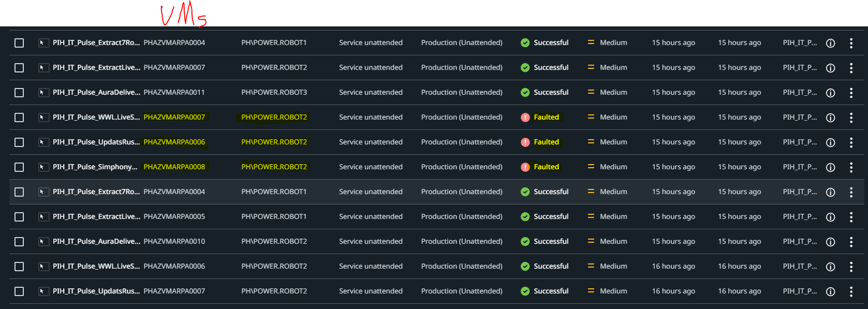Check the box for the PHAZVMARPA0005 row
868x309 pixels.
point(19,217)
